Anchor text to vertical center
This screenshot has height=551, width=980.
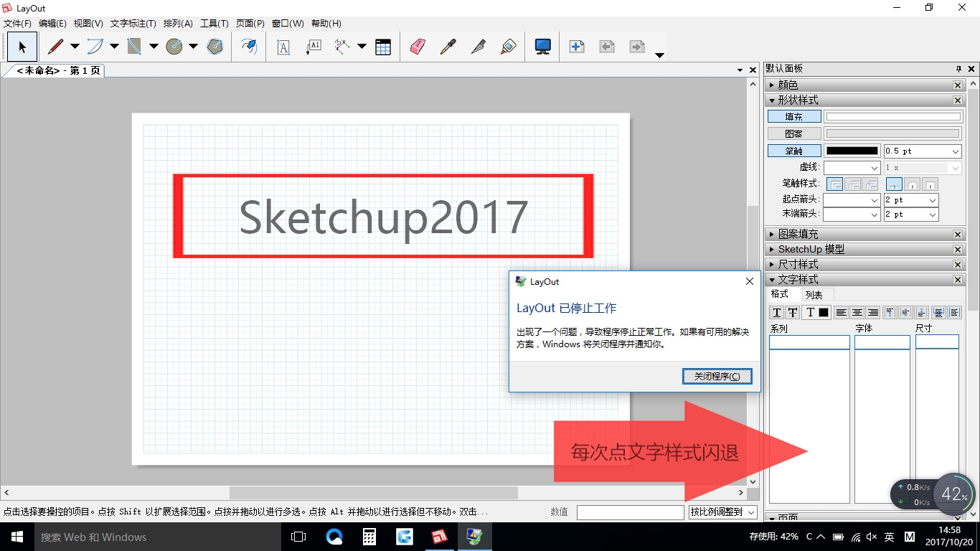(x=905, y=312)
